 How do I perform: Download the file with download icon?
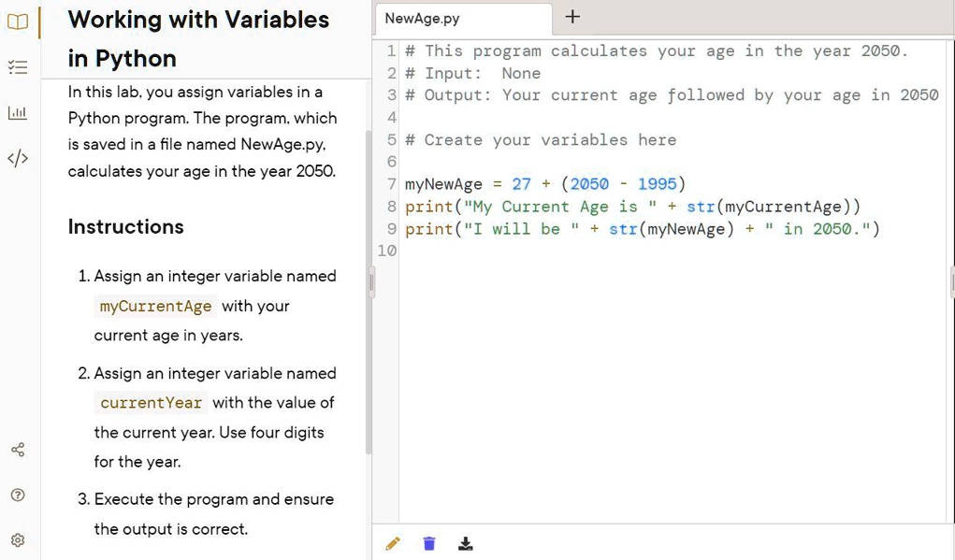pos(465,543)
